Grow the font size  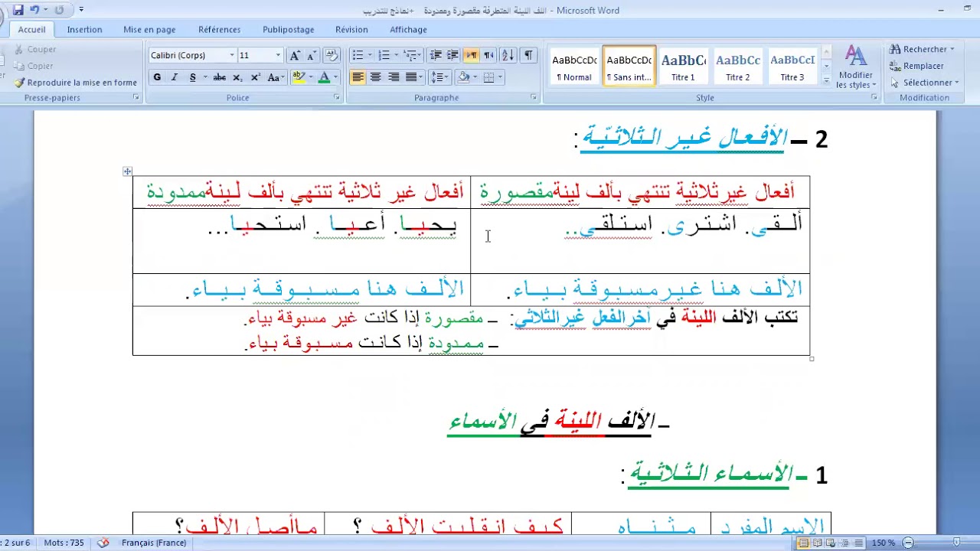(295, 55)
